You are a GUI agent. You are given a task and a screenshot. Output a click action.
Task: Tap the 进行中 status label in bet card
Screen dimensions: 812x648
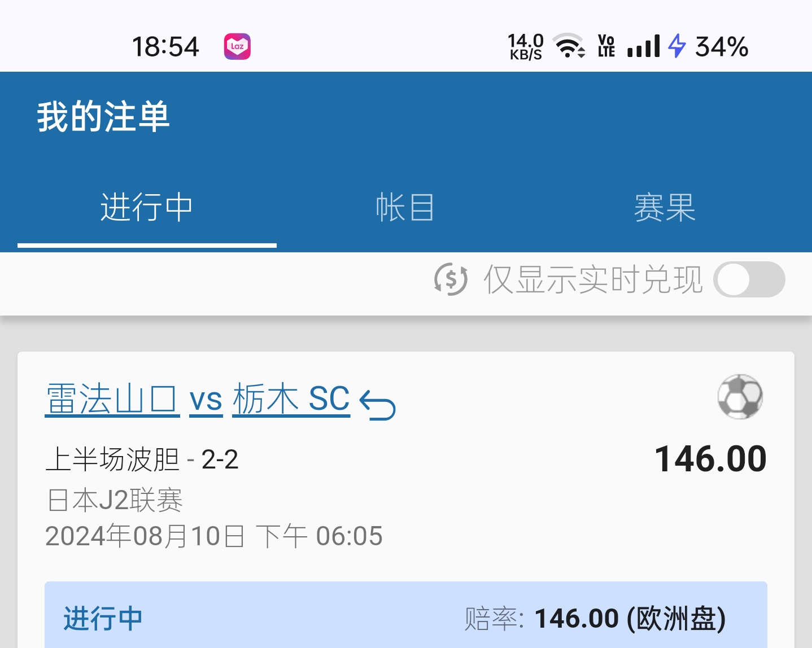tap(103, 619)
